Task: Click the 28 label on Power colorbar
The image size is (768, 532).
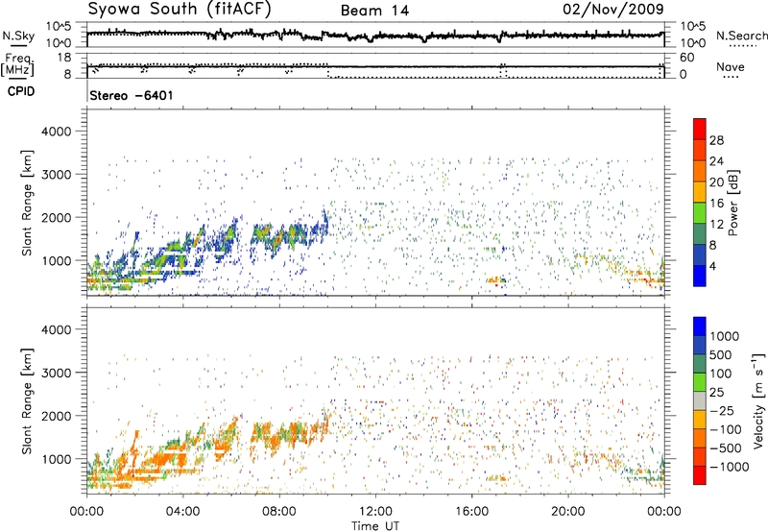Action: pyautogui.click(x=716, y=140)
